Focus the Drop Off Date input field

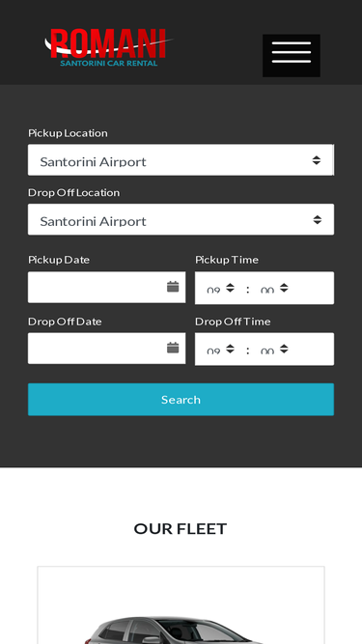pyautogui.click(x=107, y=349)
